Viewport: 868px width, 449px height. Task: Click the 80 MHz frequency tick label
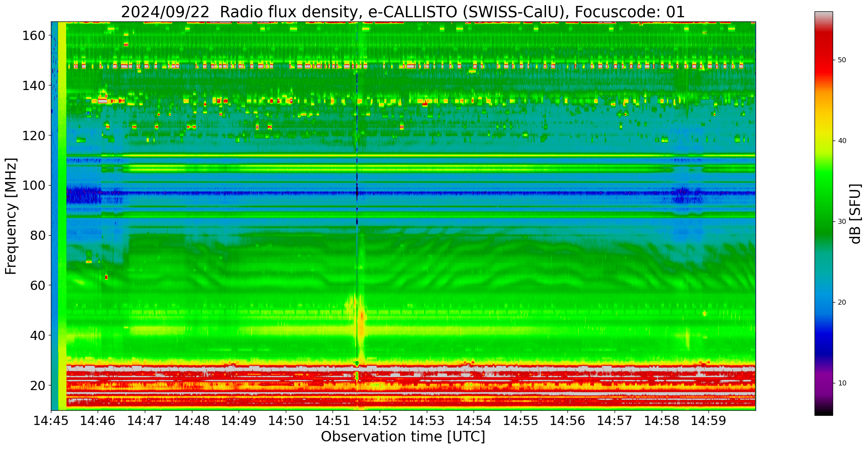(x=38, y=236)
